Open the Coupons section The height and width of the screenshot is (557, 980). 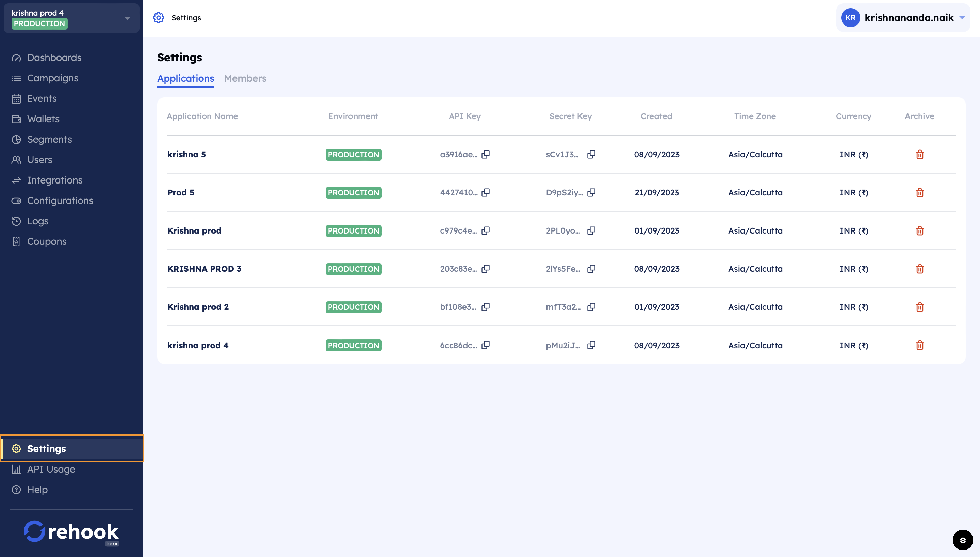[47, 242]
